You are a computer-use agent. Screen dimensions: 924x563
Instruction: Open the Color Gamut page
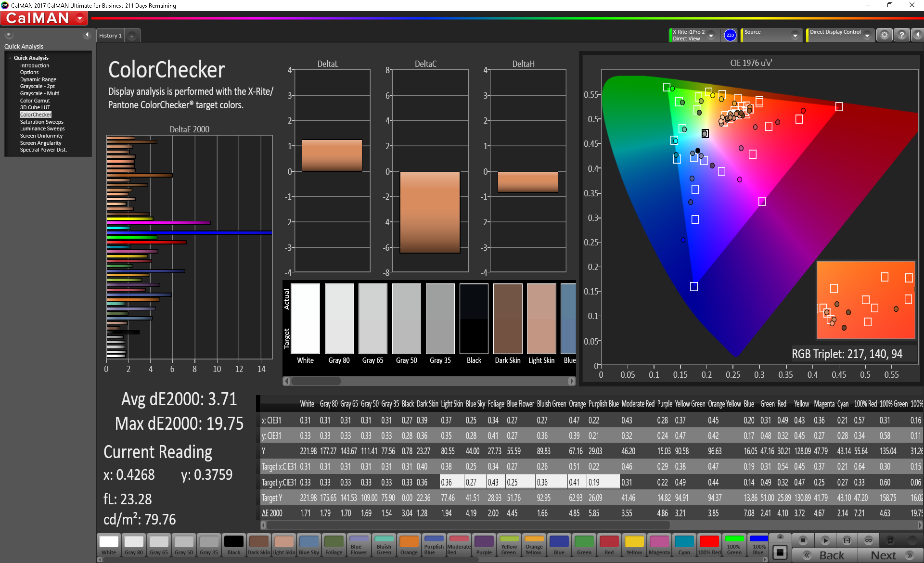(x=35, y=101)
